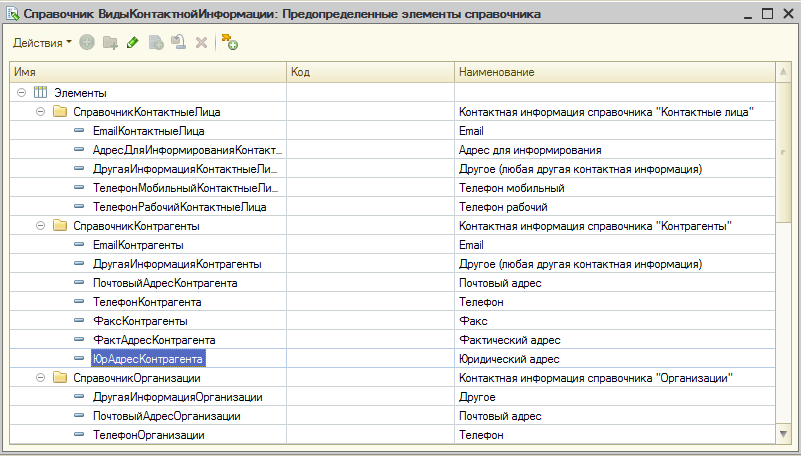Image resolution: width=801 pixels, height=456 pixels.
Task: Collapse the СправочникОрганизации group
Action: (40, 378)
